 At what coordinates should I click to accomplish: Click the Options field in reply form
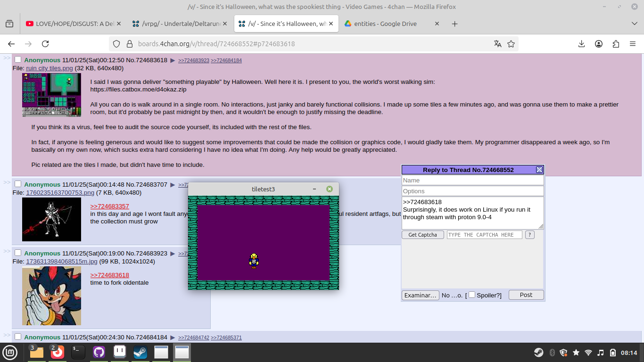click(472, 191)
